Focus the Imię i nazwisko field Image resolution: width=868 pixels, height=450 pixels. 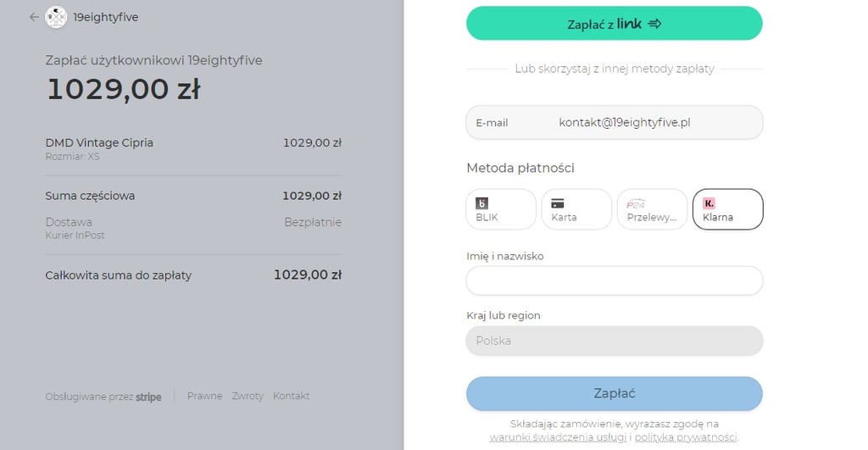(x=615, y=281)
